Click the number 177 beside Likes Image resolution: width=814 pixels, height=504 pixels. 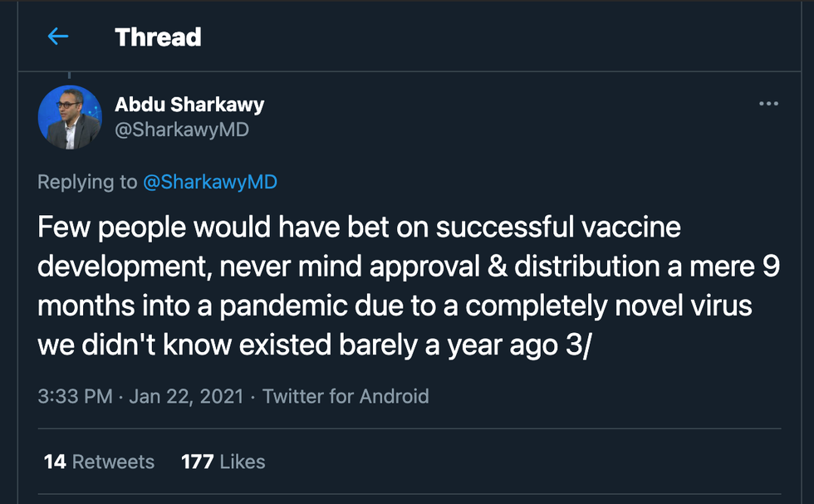[197, 462]
